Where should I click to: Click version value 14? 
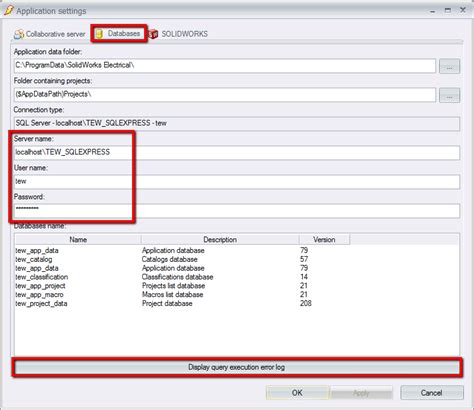pos(304,277)
